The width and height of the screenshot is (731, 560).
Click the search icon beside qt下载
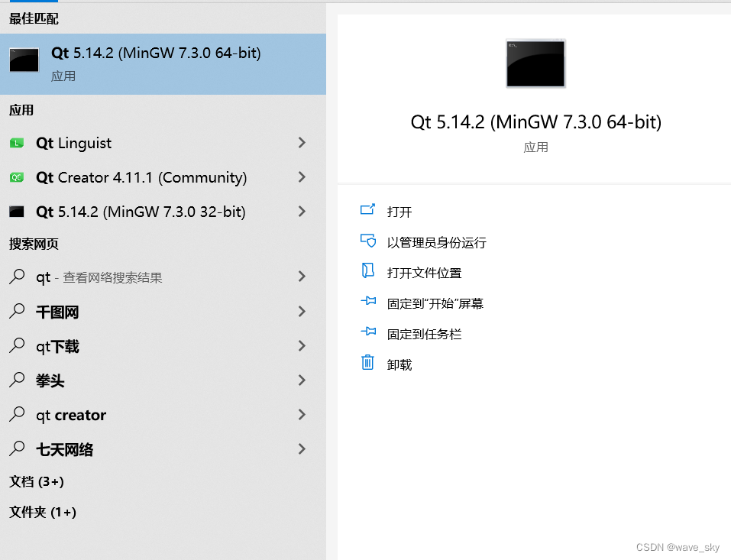17,345
